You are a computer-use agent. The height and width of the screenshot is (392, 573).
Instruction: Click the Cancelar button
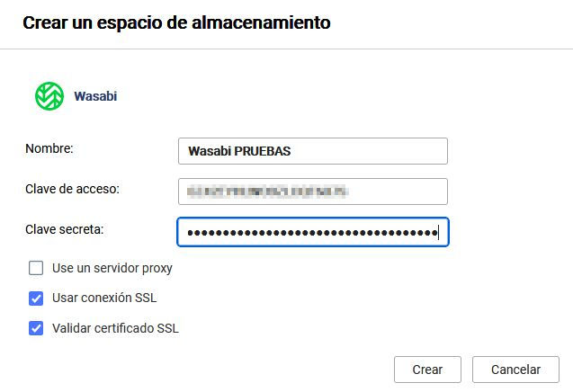[516, 370]
